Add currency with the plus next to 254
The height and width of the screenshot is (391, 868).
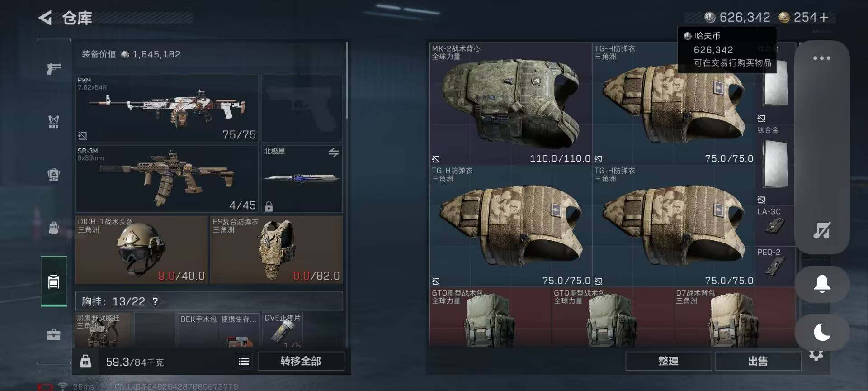pos(824,17)
